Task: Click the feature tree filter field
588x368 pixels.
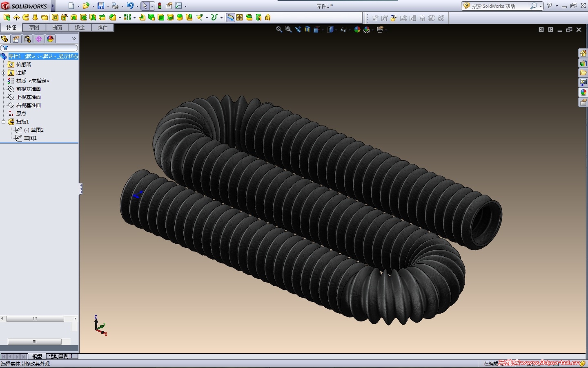Action: 40,48
